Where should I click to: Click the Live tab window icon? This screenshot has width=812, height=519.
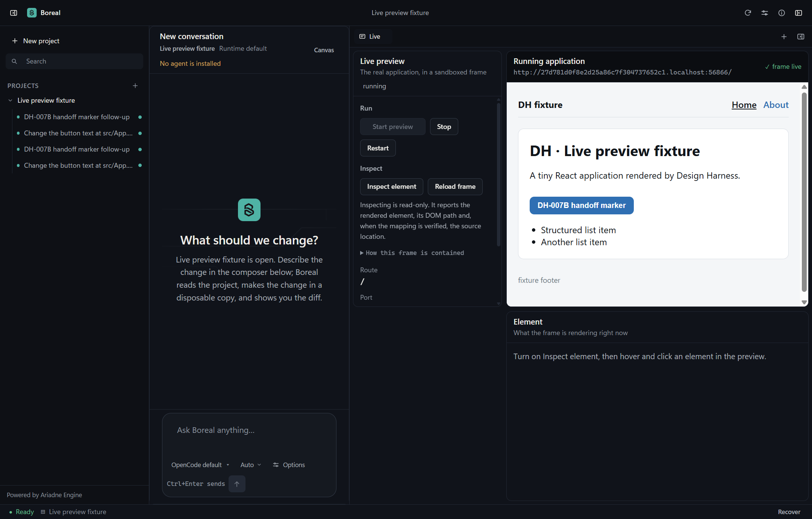(x=362, y=36)
